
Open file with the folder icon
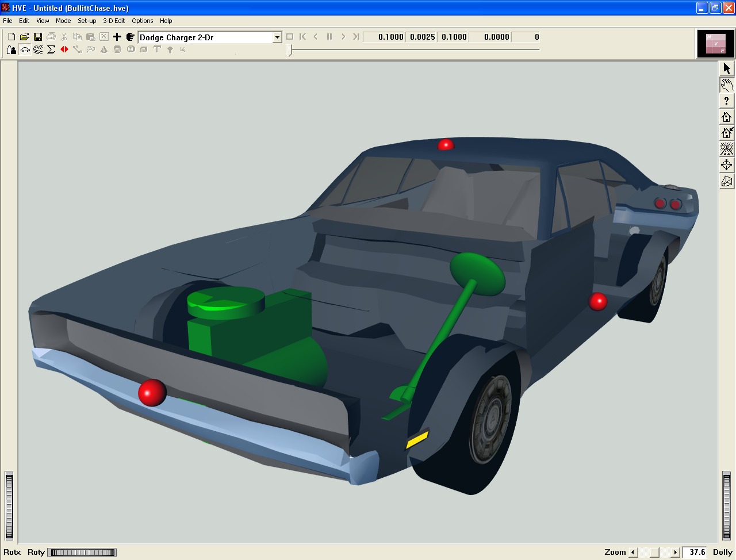[24, 37]
